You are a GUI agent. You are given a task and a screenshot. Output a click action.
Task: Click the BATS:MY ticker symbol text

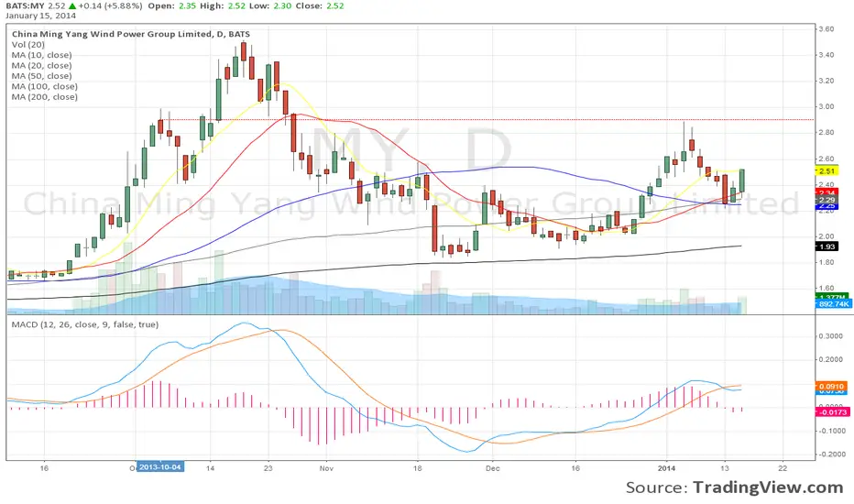coord(25,6)
